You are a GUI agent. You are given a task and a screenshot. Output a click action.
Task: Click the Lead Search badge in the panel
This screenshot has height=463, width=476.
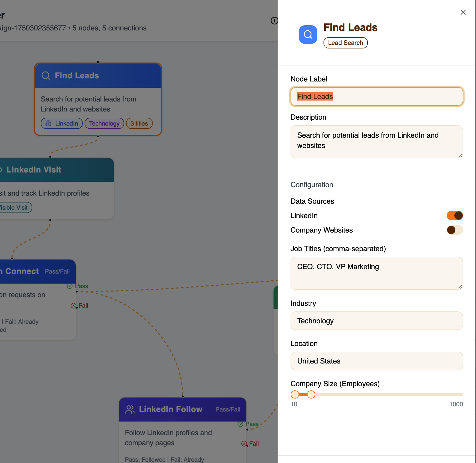tap(345, 43)
